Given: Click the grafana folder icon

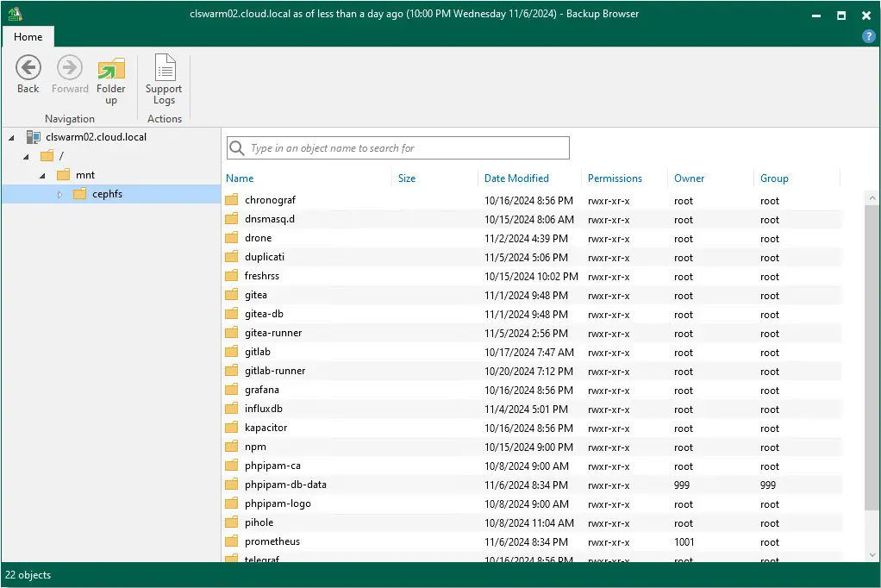Looking at the screenshot, I should tap(231, 390).
